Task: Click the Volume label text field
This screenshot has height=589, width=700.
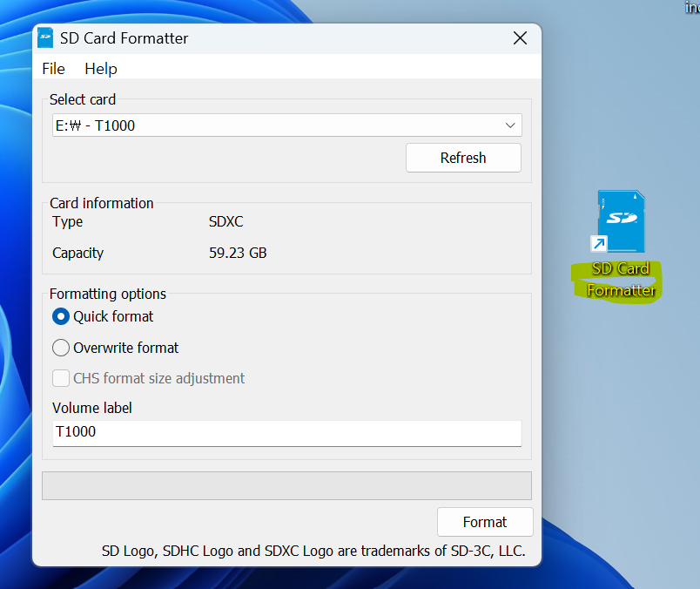Action: [287, 432]
